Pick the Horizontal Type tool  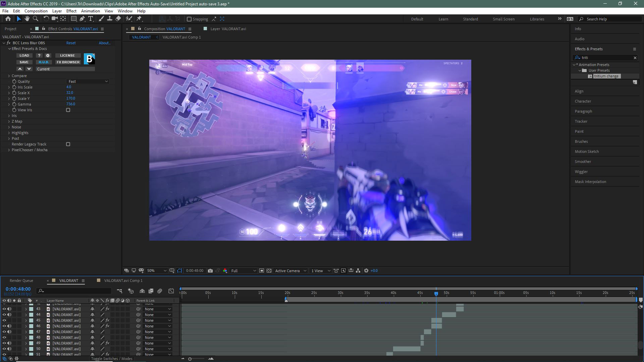point(91,19)
